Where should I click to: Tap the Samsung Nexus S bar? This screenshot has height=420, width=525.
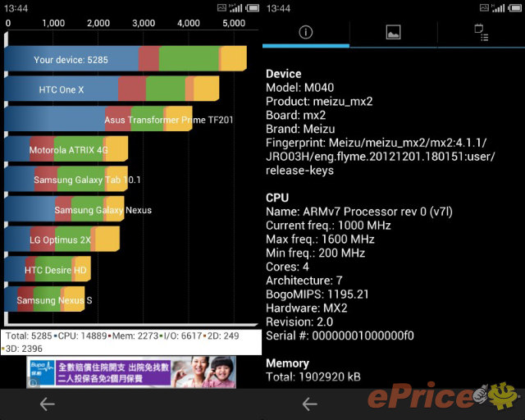[x=45, y=299]
